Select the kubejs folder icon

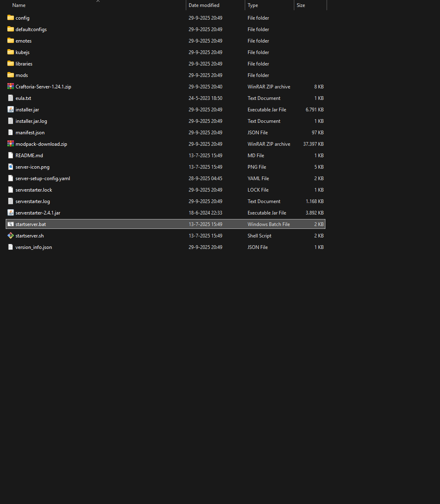tap(11, 52)
